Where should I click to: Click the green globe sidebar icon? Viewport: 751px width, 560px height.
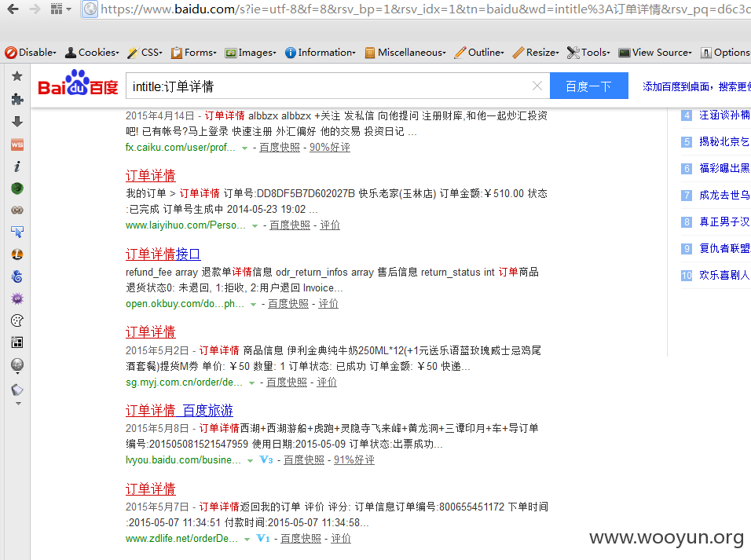point(17,188)
